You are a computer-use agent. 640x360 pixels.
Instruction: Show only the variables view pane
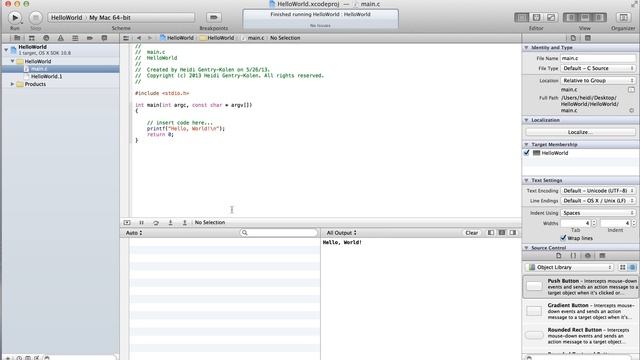coord(491,233)
